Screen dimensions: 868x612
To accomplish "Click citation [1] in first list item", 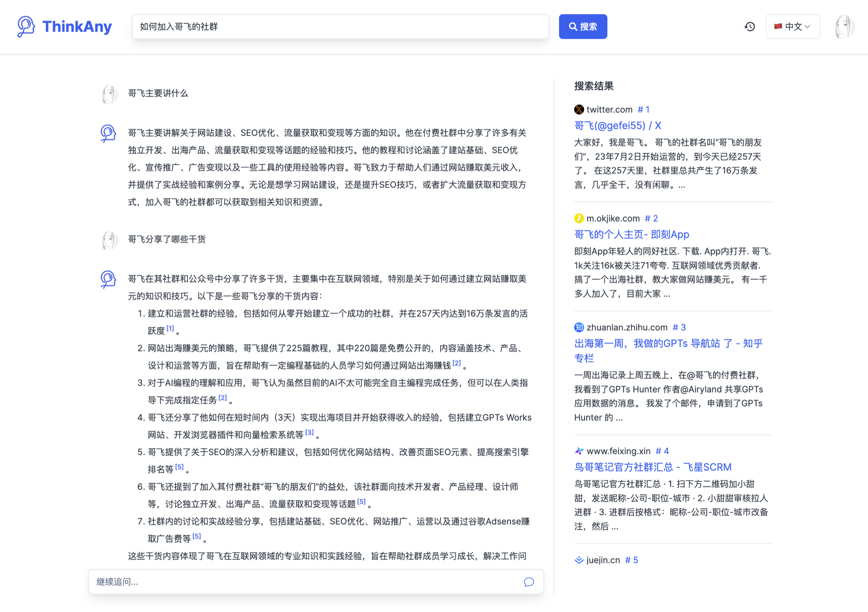I will pos(170,328).
